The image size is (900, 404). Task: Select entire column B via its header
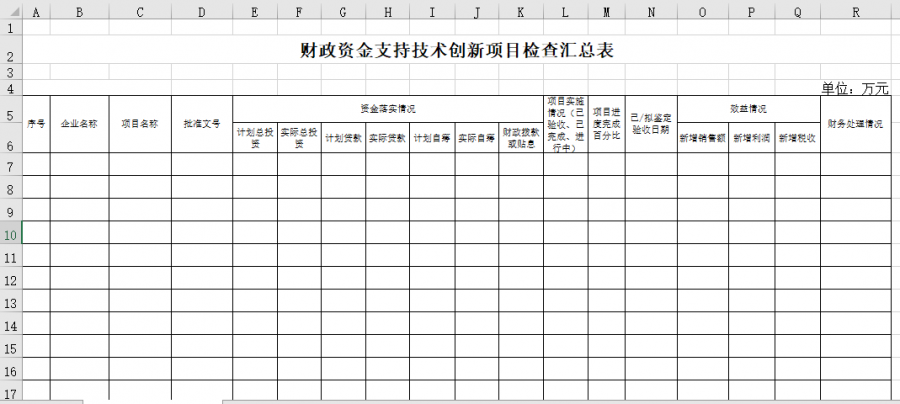(x=79, y=13)
